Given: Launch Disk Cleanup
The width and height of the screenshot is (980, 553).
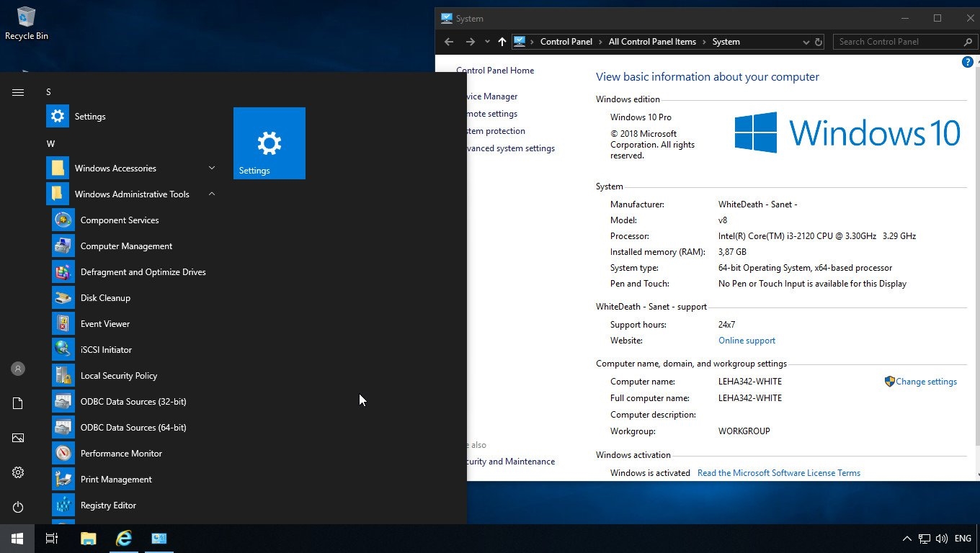Looking at the screenshot, I should point(134,298).
